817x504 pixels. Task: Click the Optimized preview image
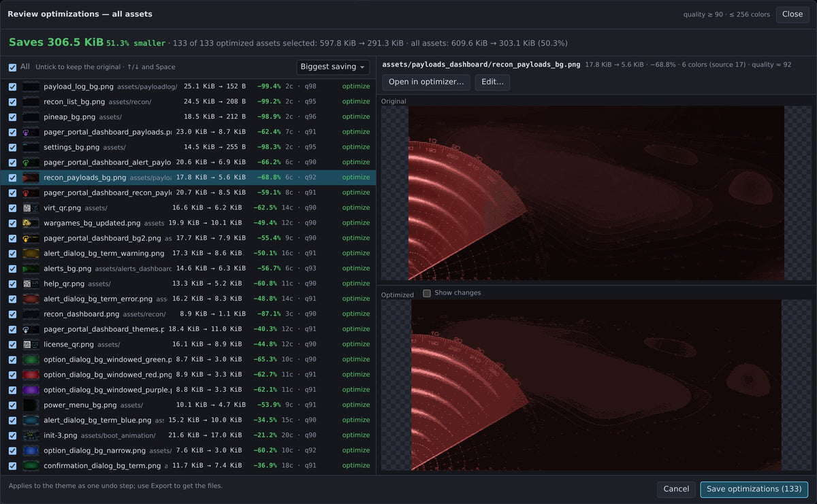coord(596,384)
